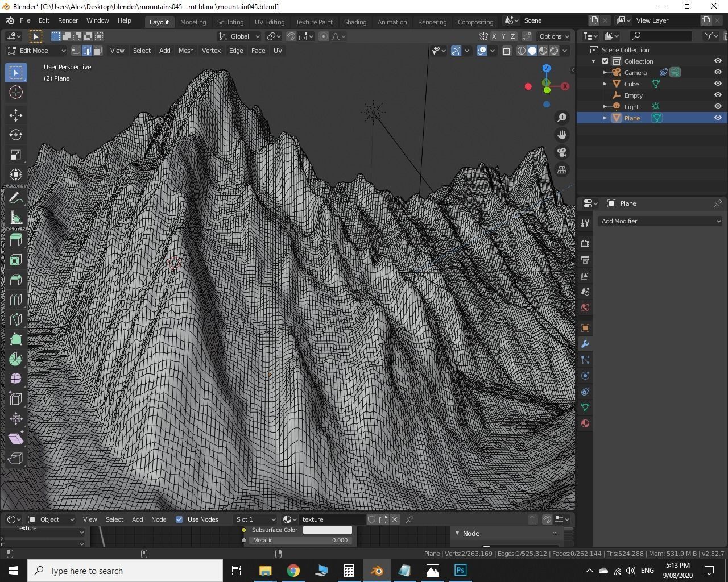The height and width of the screenshot is (582, 728).
Task: Activate the Scale tool
Action: pos(15,155)
